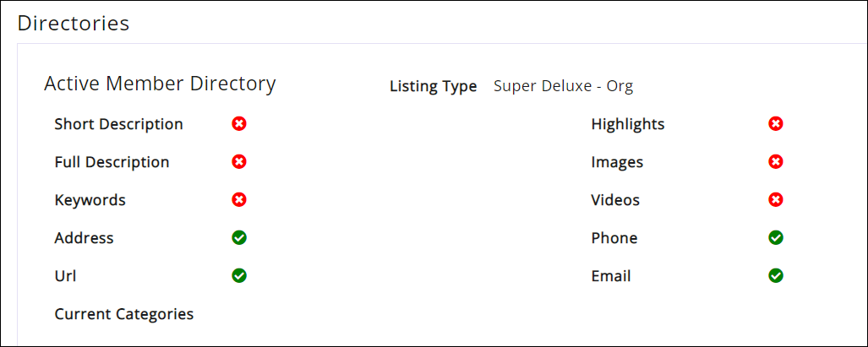Click the Listing Type label

[433, 86]
